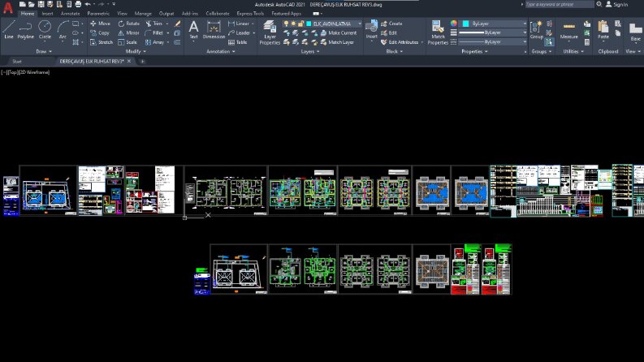Click the Group tool

click(x=536, y=29)
